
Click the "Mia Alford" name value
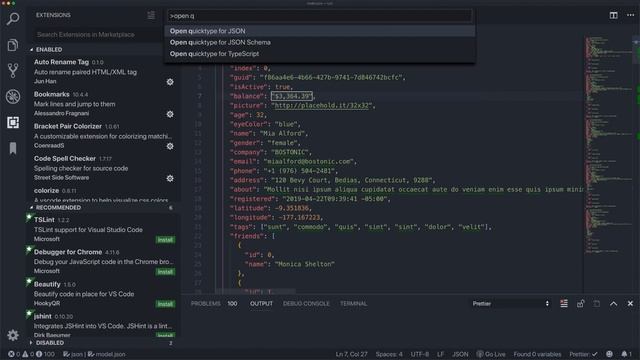point(282,133)
